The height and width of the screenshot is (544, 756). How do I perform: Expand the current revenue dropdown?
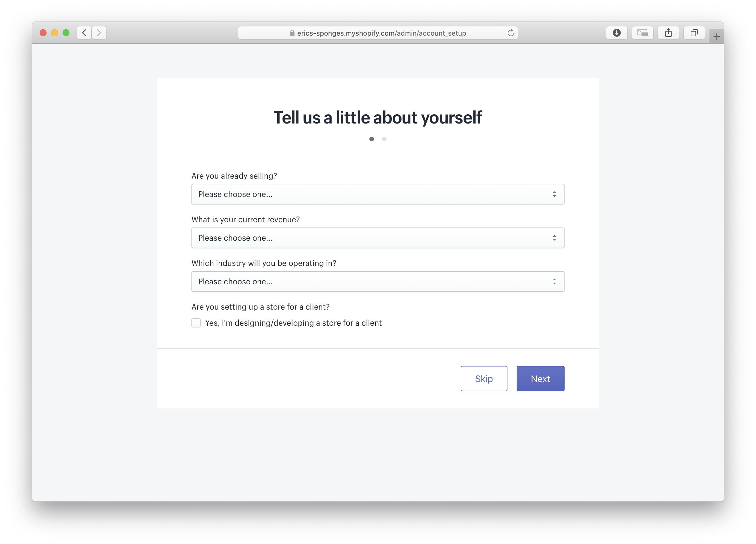pyautogui.click(x=377, y=238)
